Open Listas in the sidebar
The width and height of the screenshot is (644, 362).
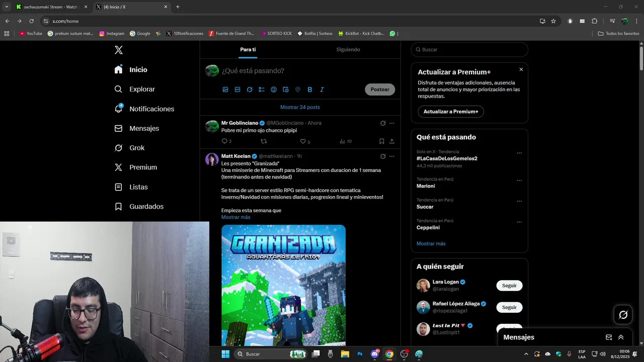tap(131, 187)
